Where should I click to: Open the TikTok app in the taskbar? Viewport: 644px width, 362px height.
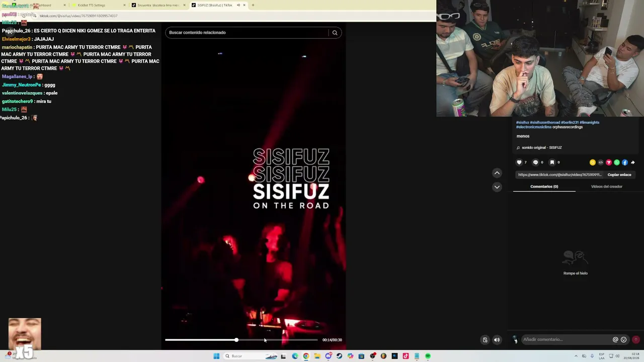pyautogui.click(x=406, y=356)
